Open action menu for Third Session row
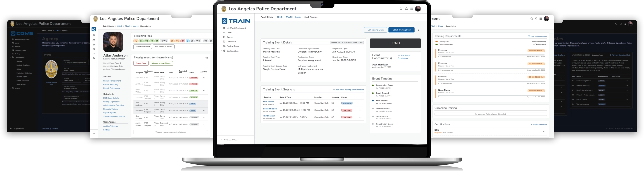Screen dimensions: 644x172 360,117
